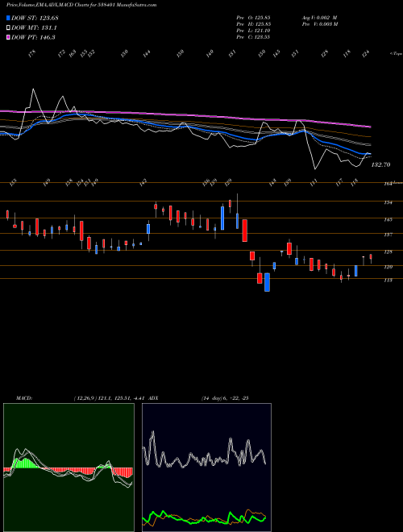Viewport: 403px width, 532px height.
Task: Click the 'ADX' panel heading
Action: [153, 398]
